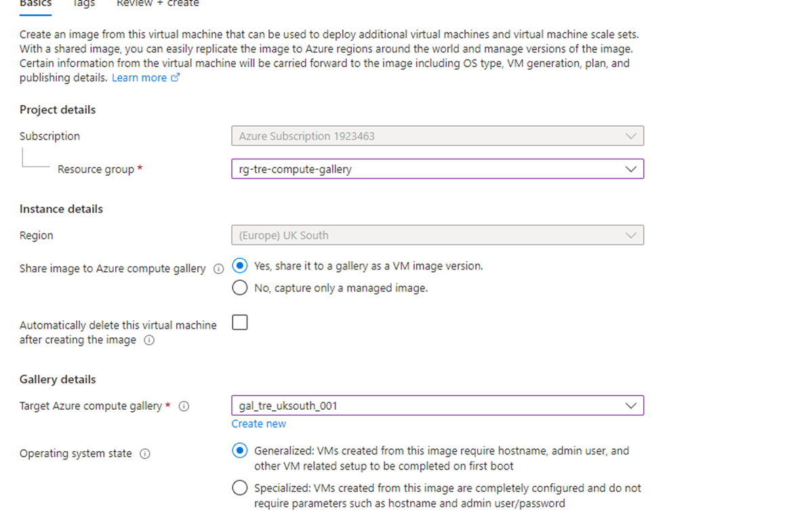Open the Learn more link
The width and height of the screenshot is (812, 519).
point(140,77)
